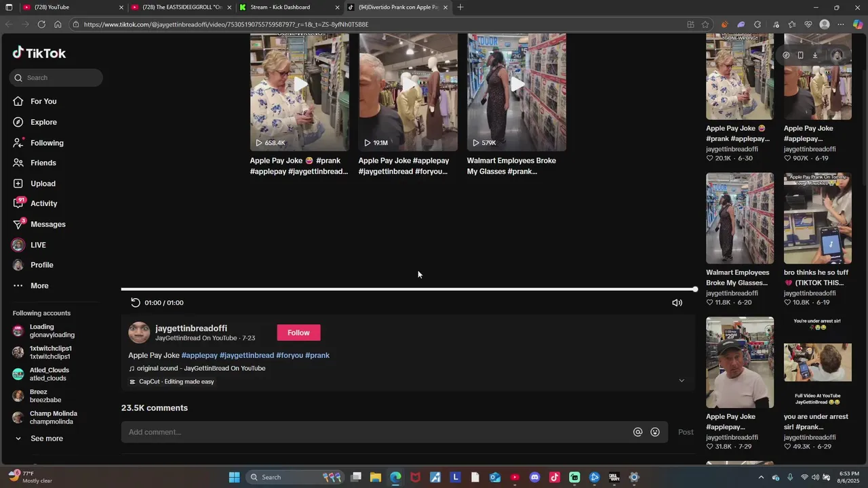Open 'you are under arrest sir' video
Image resolution: width=868 pixels, height=488 pixels.
[817, 362]
